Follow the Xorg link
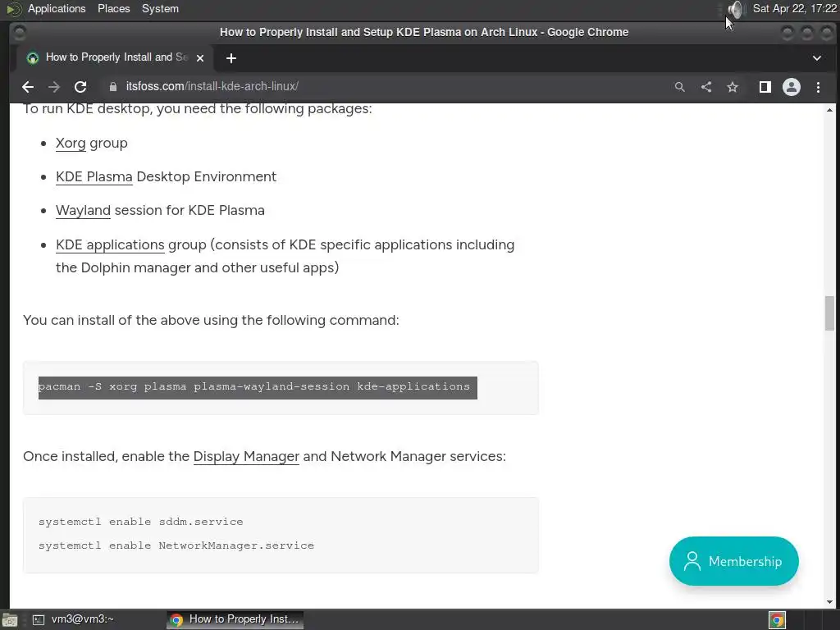The width and height of the screenshot is (840, 630). pos(71,143)
